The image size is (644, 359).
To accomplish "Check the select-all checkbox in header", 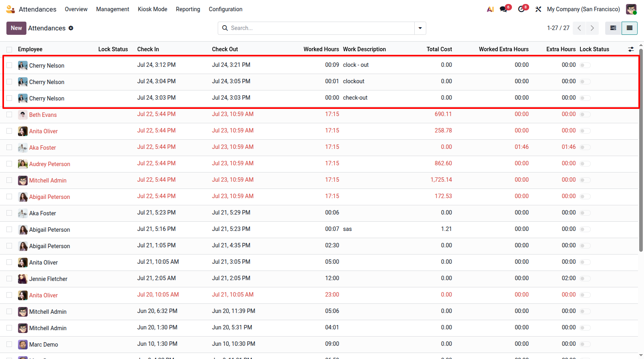I will [9, 50].
